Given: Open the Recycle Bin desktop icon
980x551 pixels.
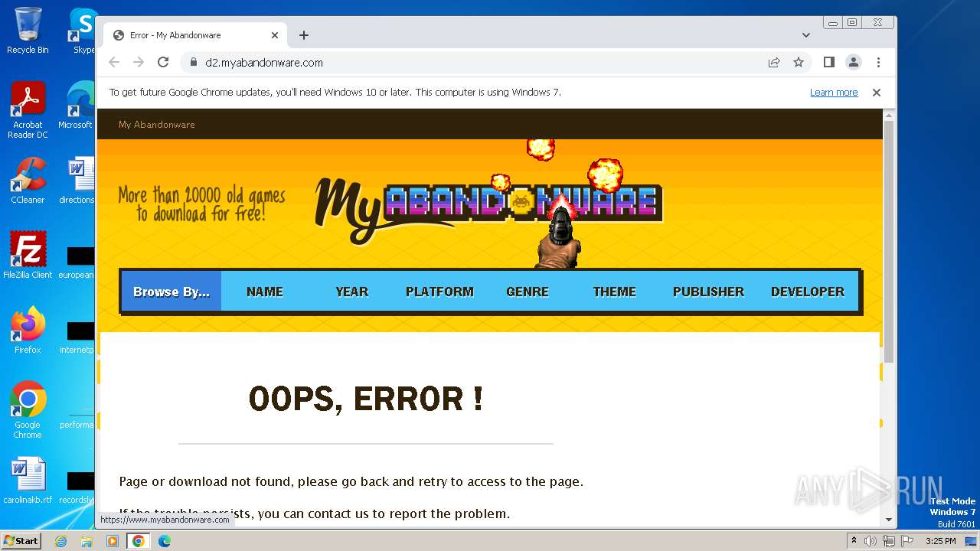Looking at the screenshot, I should pyautogui.click(x=28, y=31).
